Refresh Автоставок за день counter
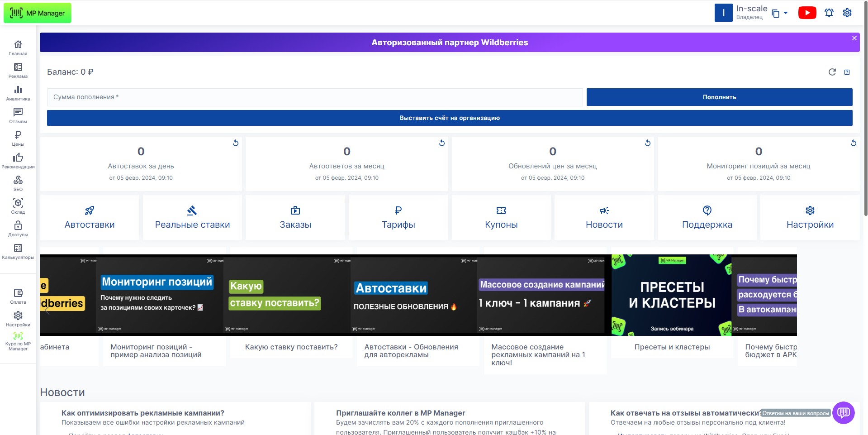868x435 pixels. pyautogui.click(x=236, y=143)
